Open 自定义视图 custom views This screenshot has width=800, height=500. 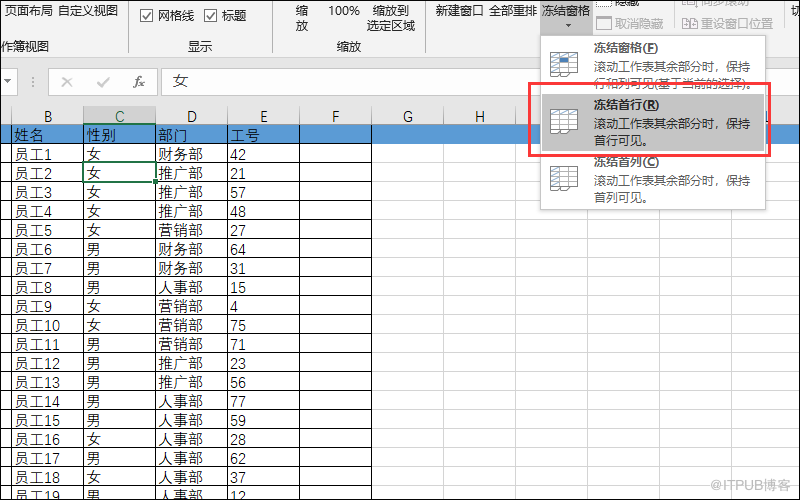coord(88,11)
